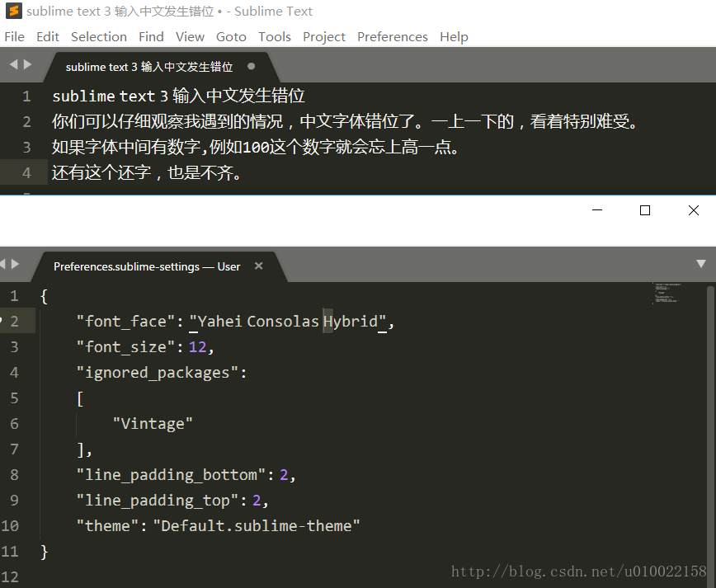Click the "ignored_packages" key
The width and height of the screenshot is (716, 588).
coord(158,373)
